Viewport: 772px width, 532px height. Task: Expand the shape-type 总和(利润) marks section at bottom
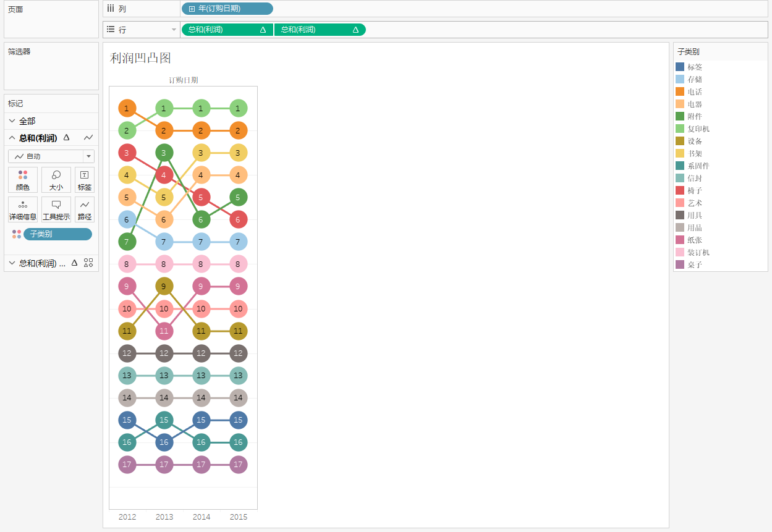pos(12,263)
